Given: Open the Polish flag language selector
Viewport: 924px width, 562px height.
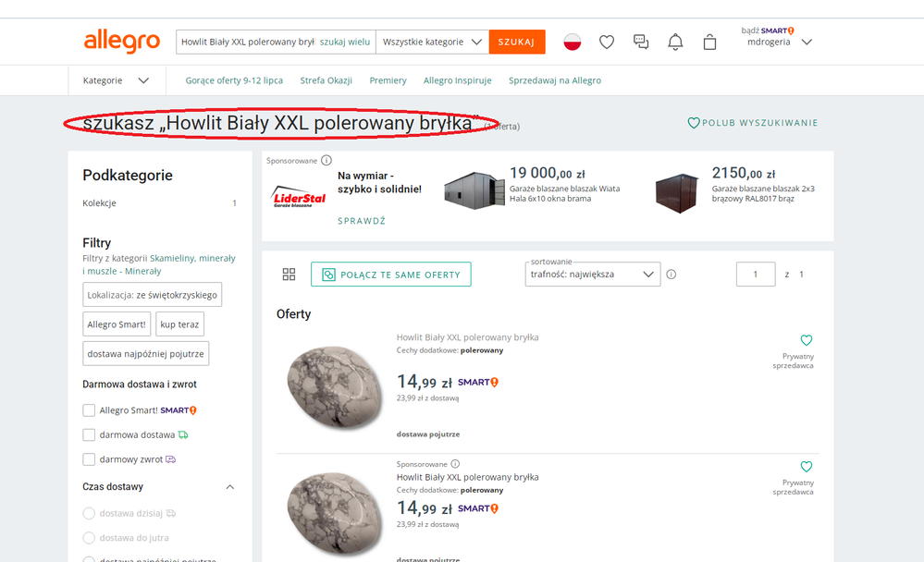Looking at the screenshot, I should point(573,42).
